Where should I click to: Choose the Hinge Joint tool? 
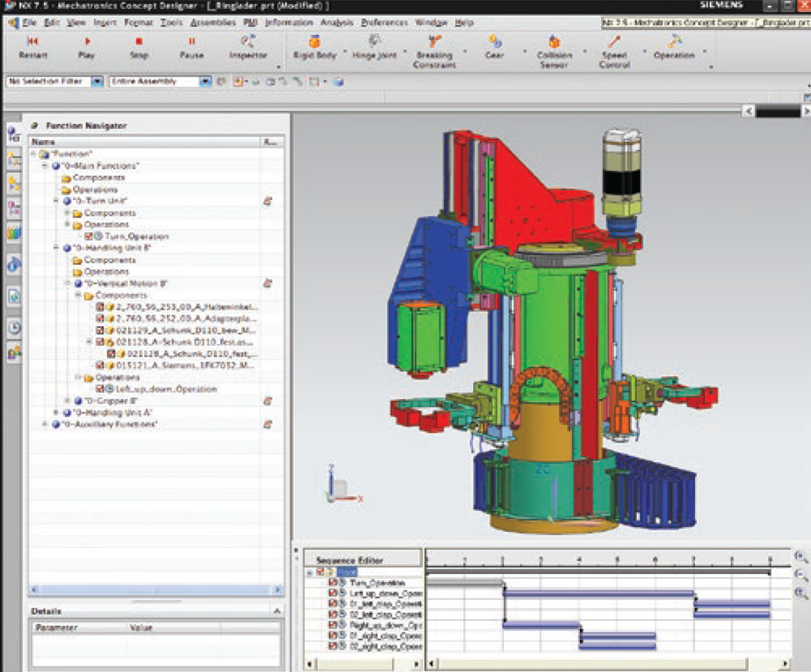click(374, 41)
